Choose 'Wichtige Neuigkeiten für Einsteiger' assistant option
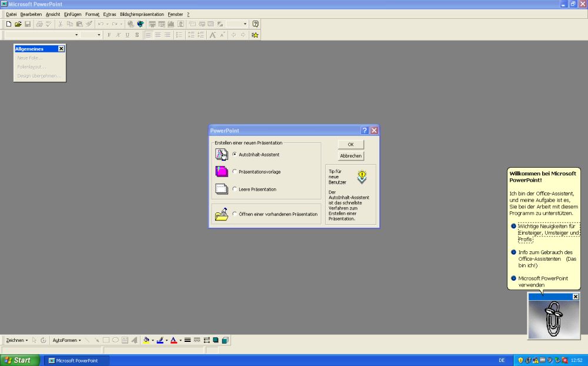This screenshot has width=588, height=366. [549, 233]
